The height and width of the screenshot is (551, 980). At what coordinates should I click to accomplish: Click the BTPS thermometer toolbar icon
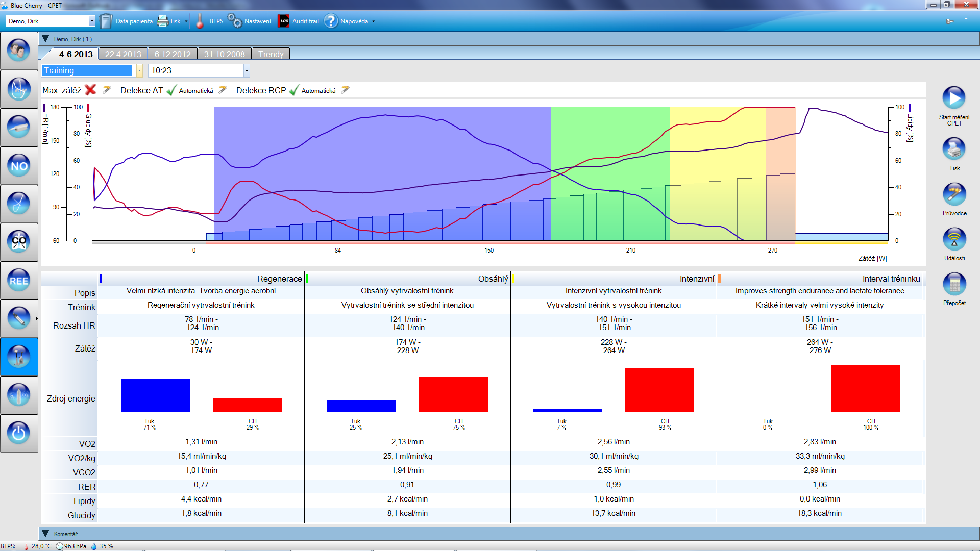[x=200, y=21]
